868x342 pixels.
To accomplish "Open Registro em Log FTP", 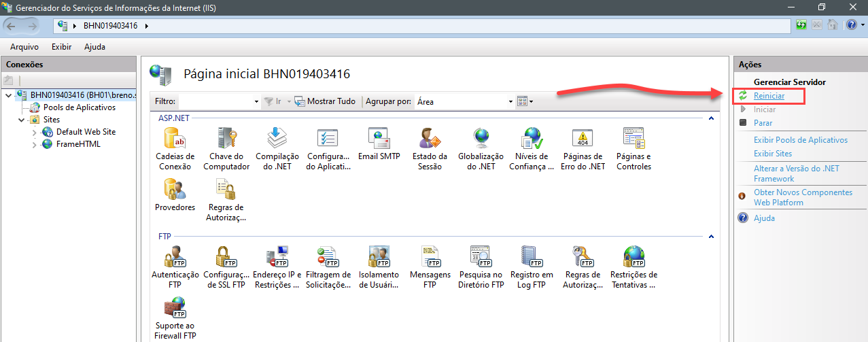I will [x=532, y=267].
